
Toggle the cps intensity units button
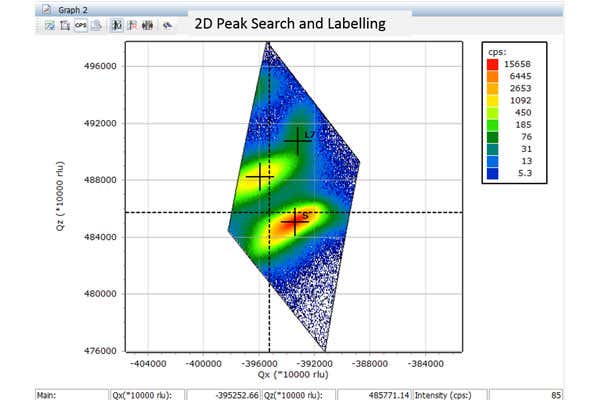pyautogui.click(x=79, y=24)
